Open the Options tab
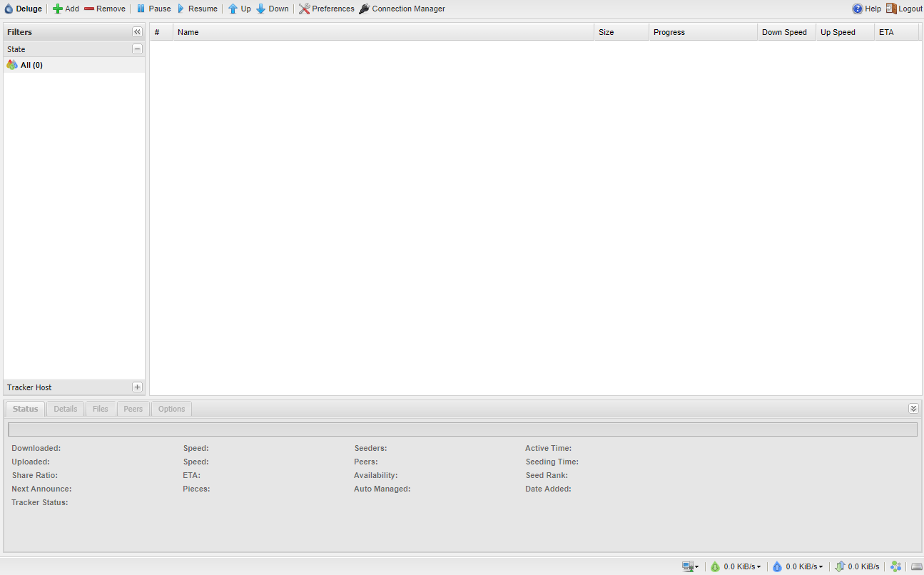 click(x=171, y=409)
